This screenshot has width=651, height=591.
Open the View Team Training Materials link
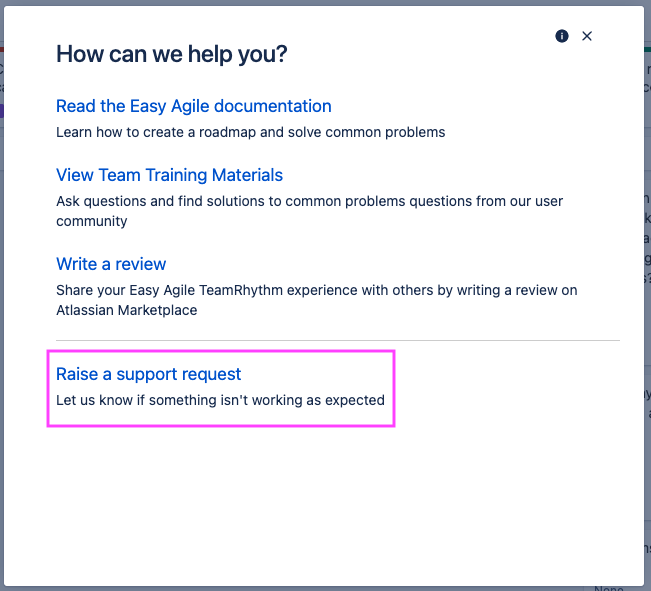169,175
